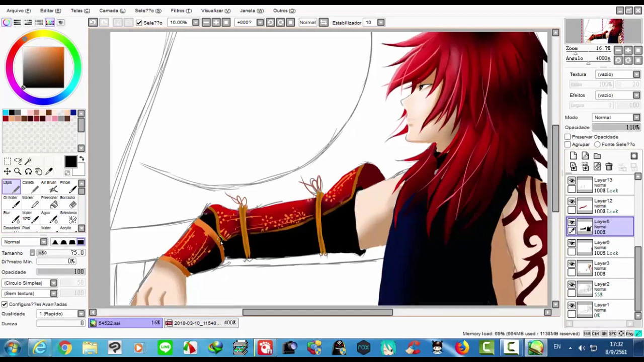Open the Filtros menu
The image size is (644, 362).
181,11
